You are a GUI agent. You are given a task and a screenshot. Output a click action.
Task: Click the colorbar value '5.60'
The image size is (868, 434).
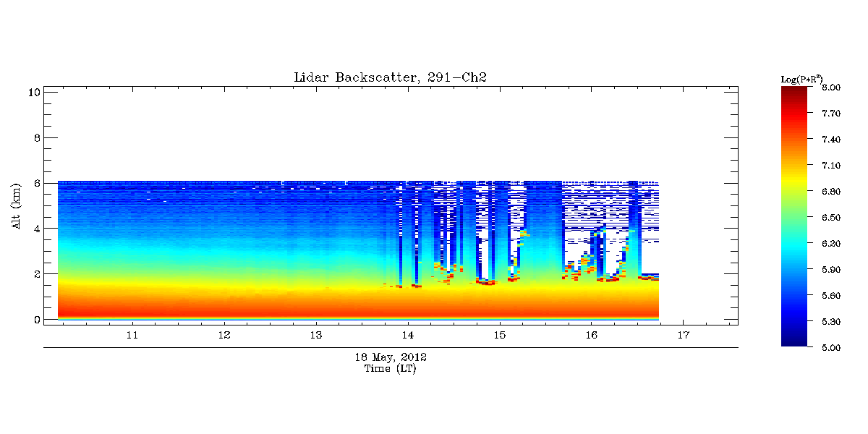(831, 296)
